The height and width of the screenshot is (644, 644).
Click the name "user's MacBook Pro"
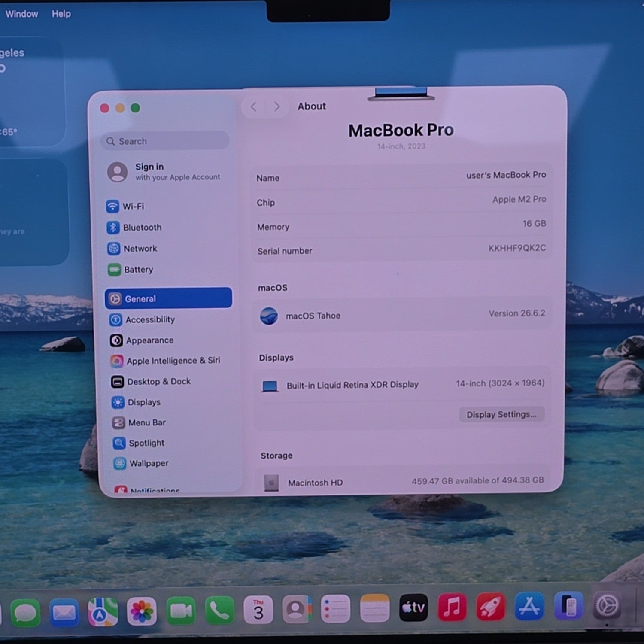click(506, 175)
